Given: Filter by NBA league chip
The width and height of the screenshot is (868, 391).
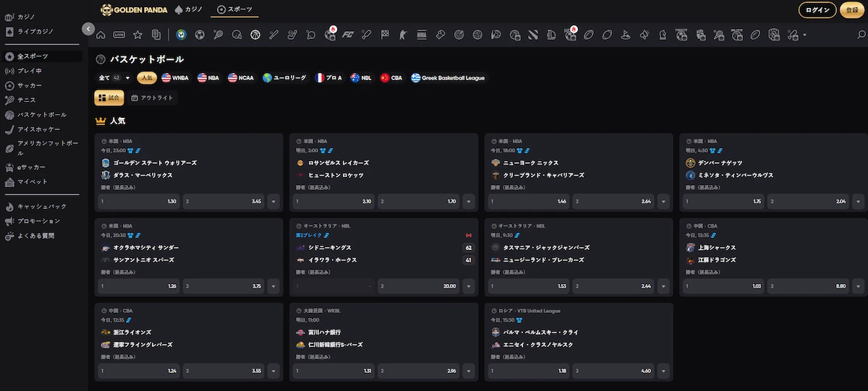Looking at the screenshot, I should pyautogui.click(x=208, y=77).
